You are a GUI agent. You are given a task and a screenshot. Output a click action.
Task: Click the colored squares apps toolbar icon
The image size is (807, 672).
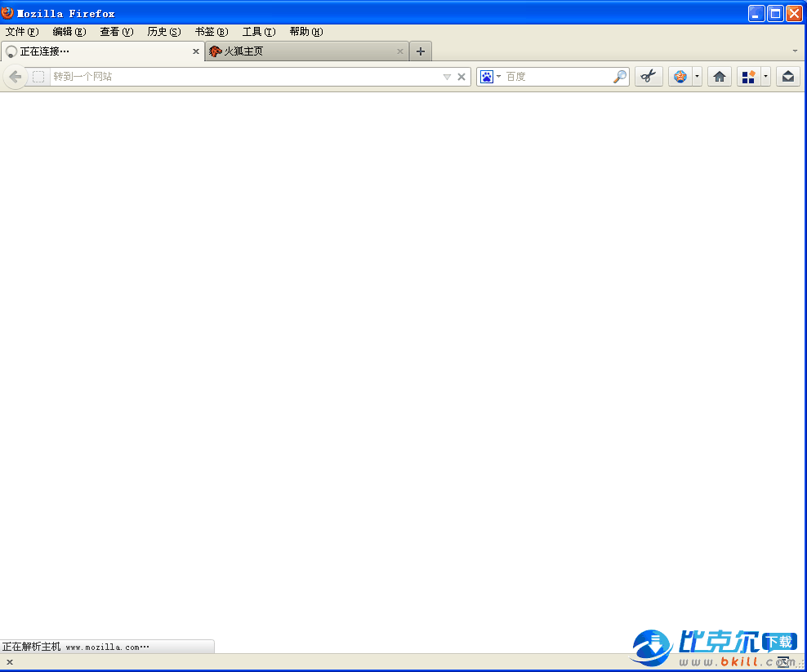748,77
